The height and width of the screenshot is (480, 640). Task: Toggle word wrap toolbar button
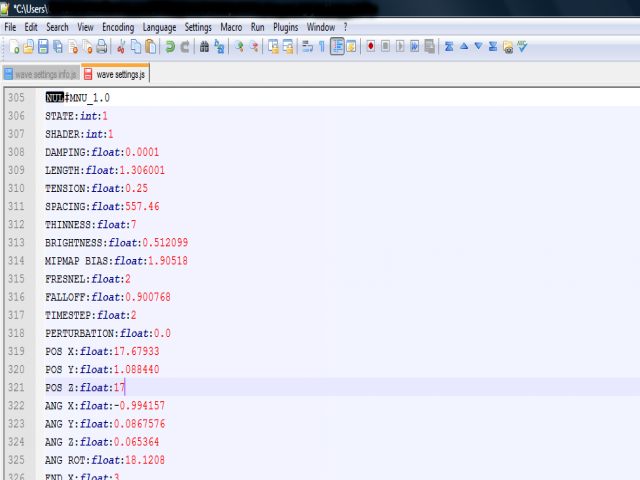(306, 46)
